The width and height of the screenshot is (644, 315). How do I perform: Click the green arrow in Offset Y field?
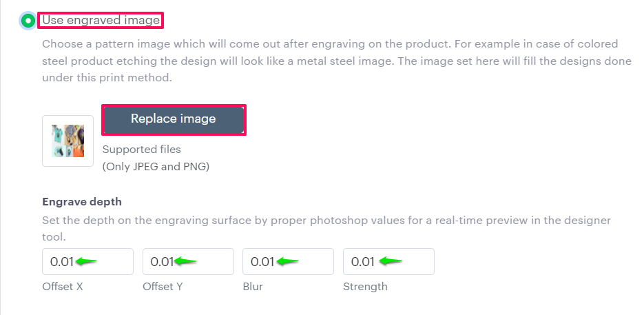coord(186,262)
